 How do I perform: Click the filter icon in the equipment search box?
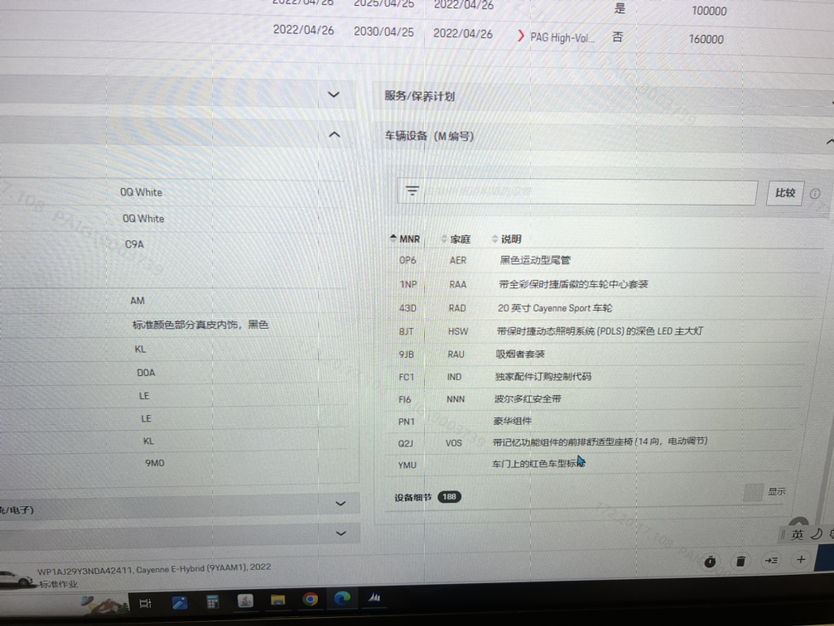click(412, 191)
